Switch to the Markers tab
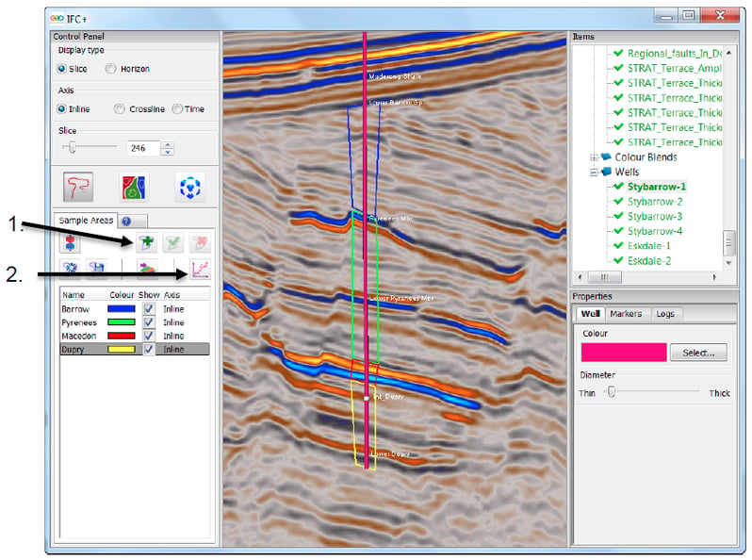Viewport: 752px width, 560px height. [x=626, y=313]
